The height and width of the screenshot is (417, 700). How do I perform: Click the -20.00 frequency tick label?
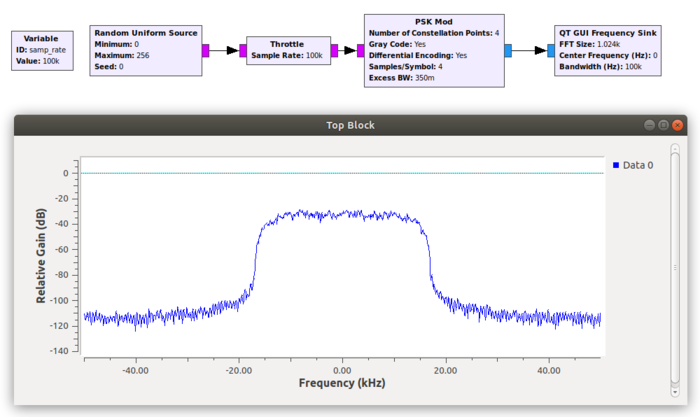click(x=239, y=371)
